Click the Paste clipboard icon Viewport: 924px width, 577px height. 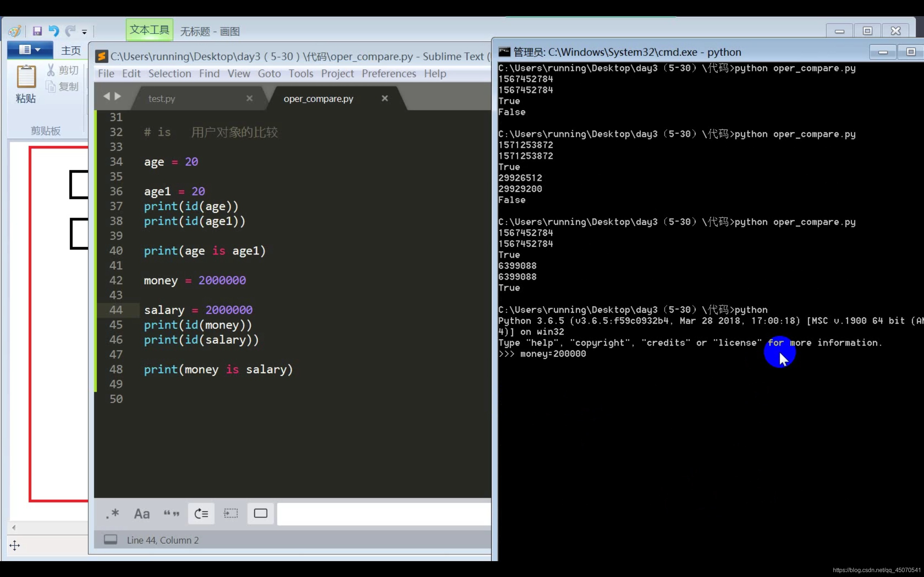(x=26, y=77)
